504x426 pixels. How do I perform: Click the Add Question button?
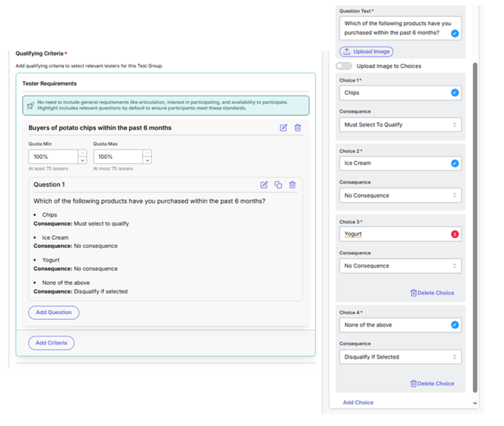tap(53, 313)
